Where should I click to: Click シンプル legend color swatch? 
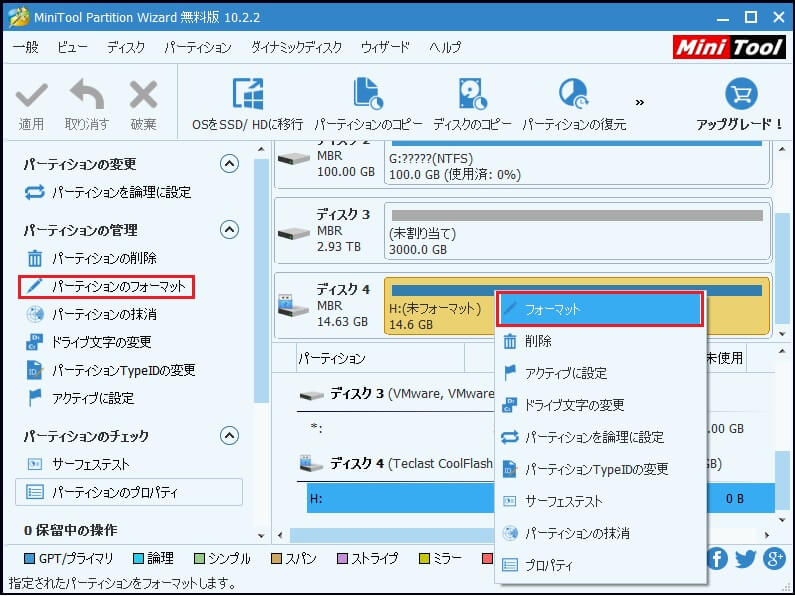(x=199, y=558)
